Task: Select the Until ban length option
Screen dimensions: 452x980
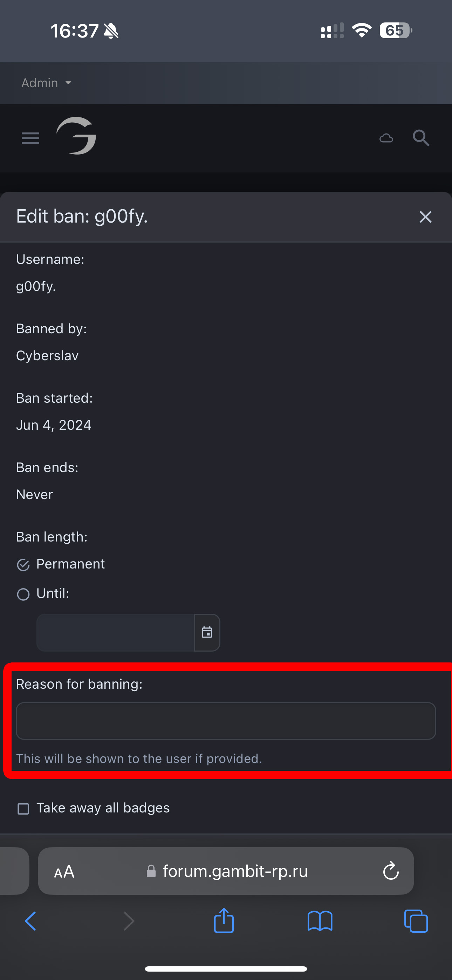Action: click(23, 594)
